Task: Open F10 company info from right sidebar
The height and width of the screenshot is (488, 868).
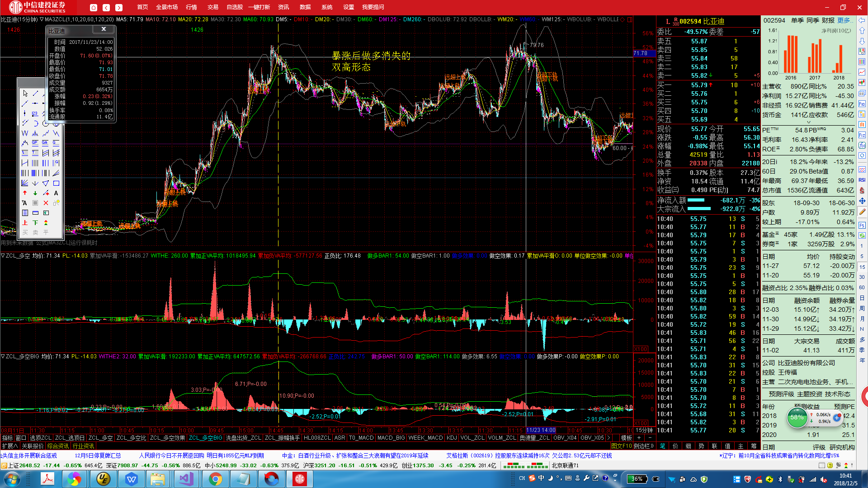Action: (x=862, y=104)
